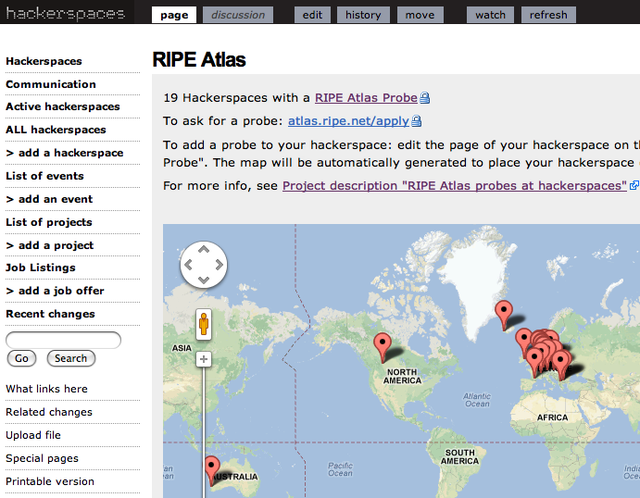
Task: Open Job Listings
Action: click(x=40, y=268)
